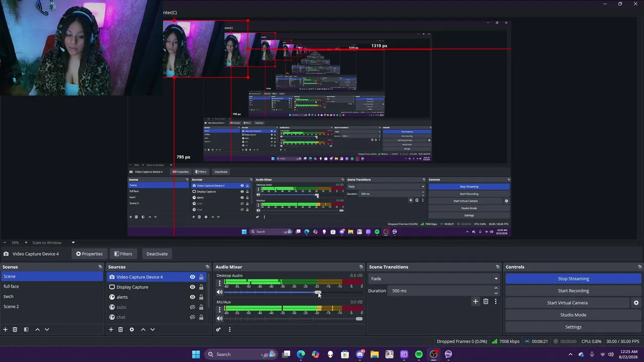Open OBS Settings
The width and height of the screenshot is (644, 362).
[x=573, y=327]
